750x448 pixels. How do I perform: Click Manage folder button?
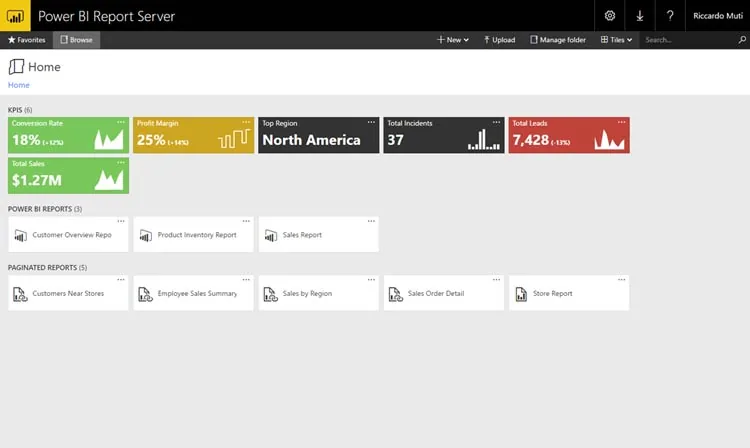558,40
